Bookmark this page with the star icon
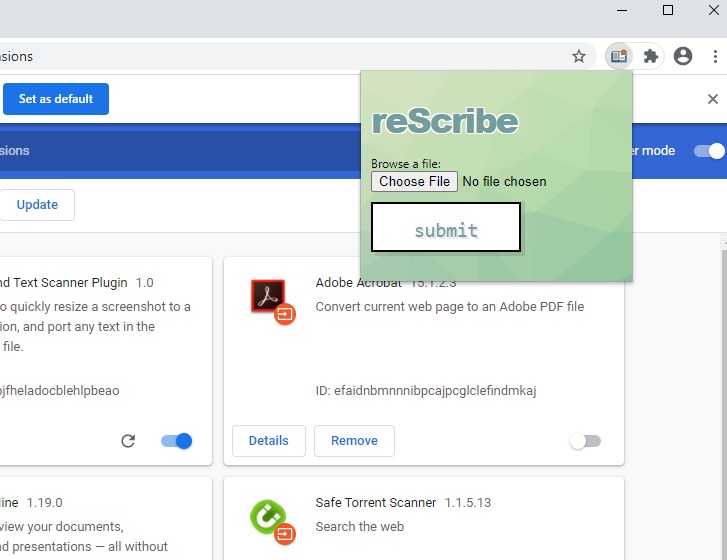Image resolution: width=727 pixels, height=560 pixels. [x=579, y=57]
